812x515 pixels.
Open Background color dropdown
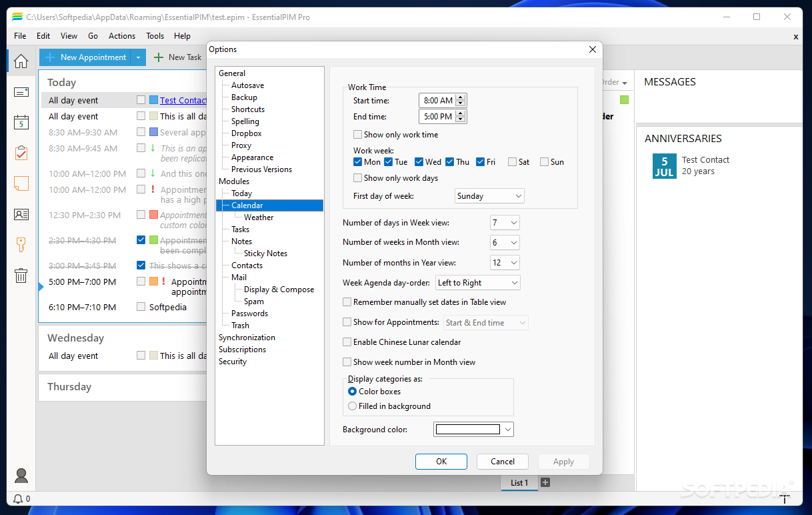[x=473, y=430]
